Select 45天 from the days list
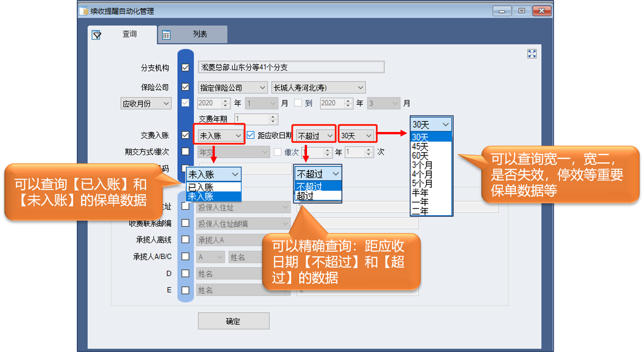This screenshot has width=644, height=352. [x=420, y=147]
